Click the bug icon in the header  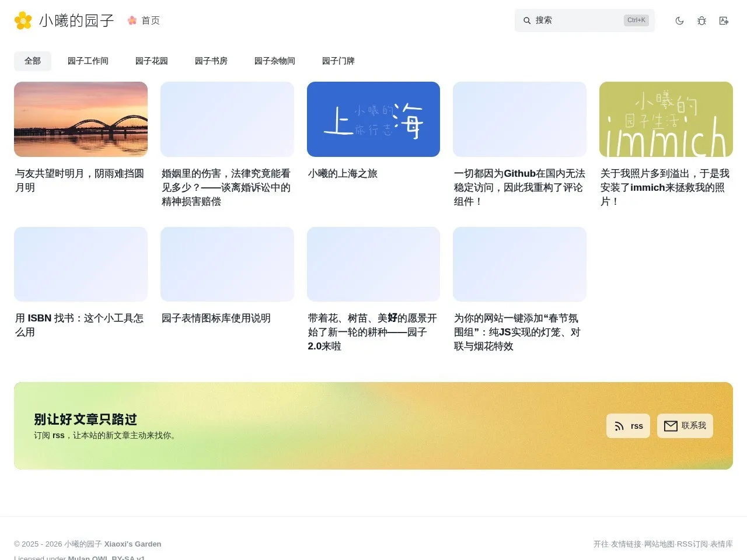tap(701, 20)
